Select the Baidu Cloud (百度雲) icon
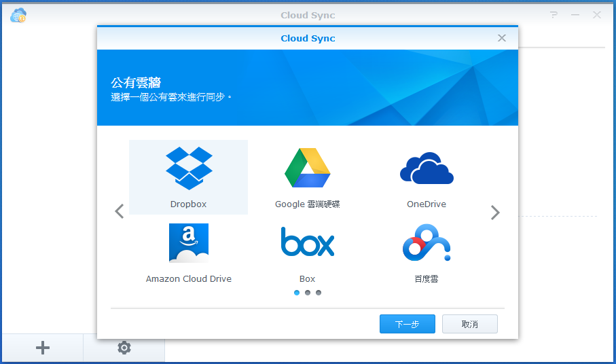This screenshot has width=616, height=364. [427, 242]
